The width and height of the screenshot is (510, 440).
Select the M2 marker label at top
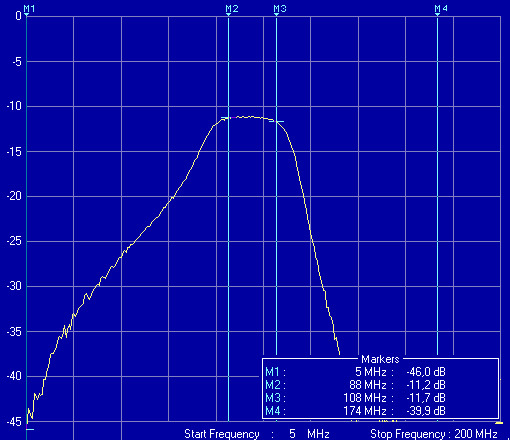pos(232,9)
